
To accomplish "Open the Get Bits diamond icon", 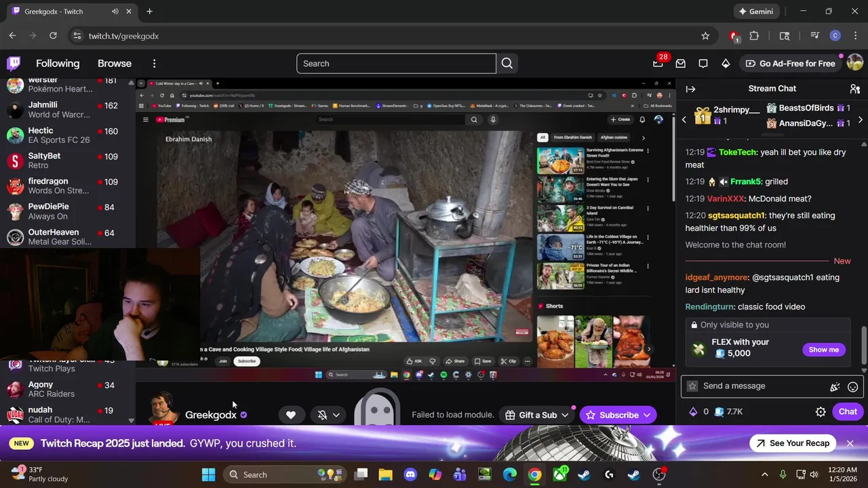I will 726,64.
